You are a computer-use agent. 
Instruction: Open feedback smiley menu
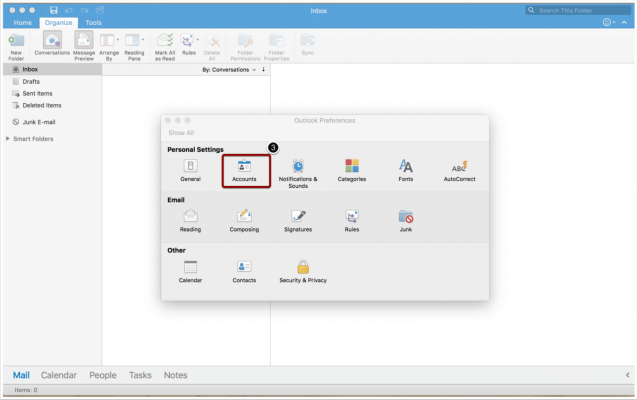(609, 22)
